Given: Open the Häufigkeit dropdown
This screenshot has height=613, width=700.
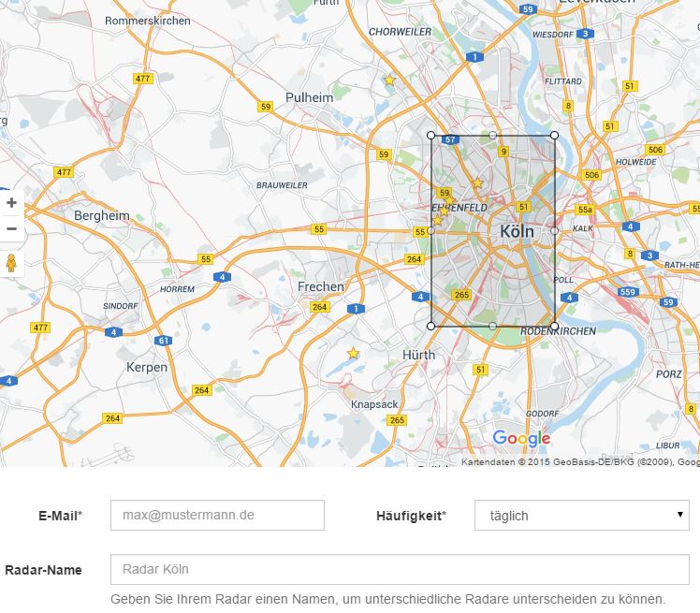Looking at the screenshot, I should coord(581,516).
